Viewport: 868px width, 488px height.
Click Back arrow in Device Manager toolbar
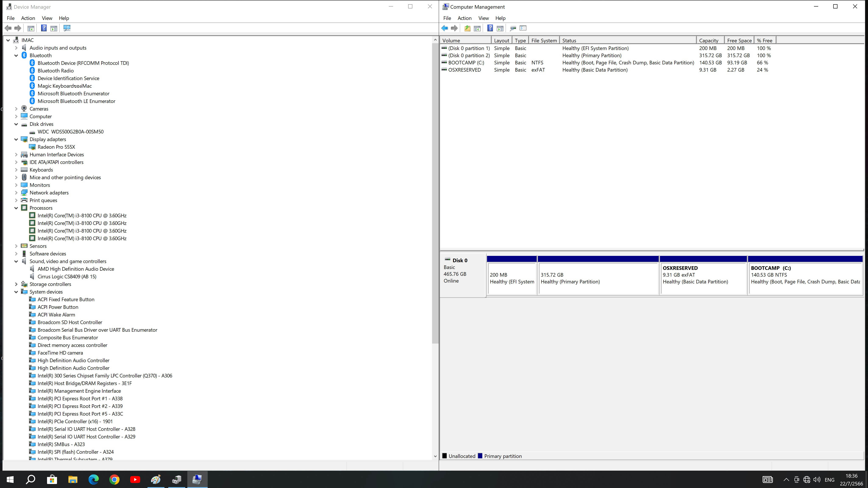[8, 28]
